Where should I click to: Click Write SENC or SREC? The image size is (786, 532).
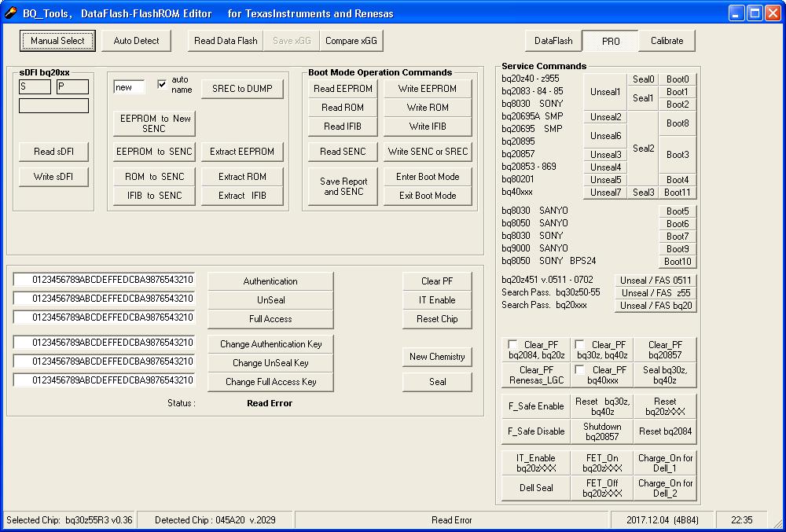tap(428, 152)
